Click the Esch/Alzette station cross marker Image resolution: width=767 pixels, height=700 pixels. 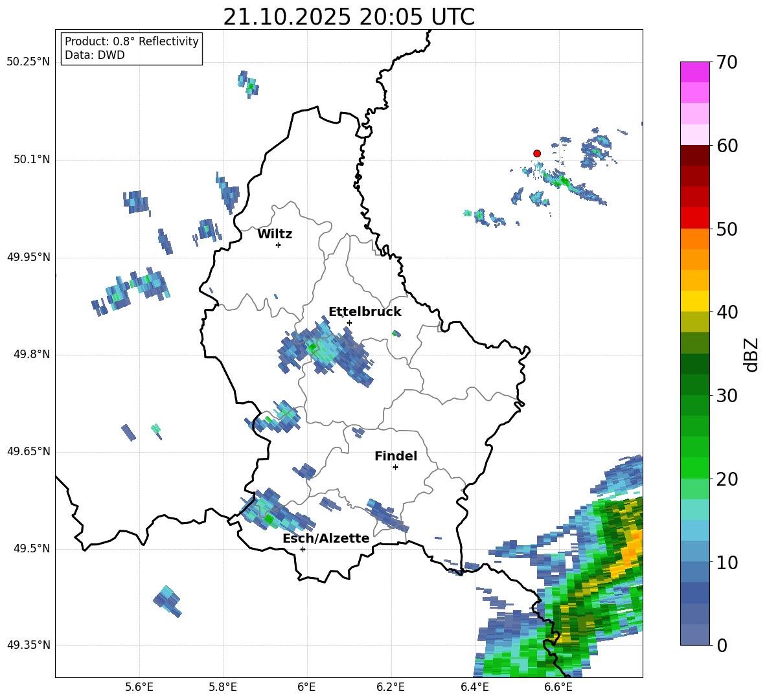click(303, 549)
